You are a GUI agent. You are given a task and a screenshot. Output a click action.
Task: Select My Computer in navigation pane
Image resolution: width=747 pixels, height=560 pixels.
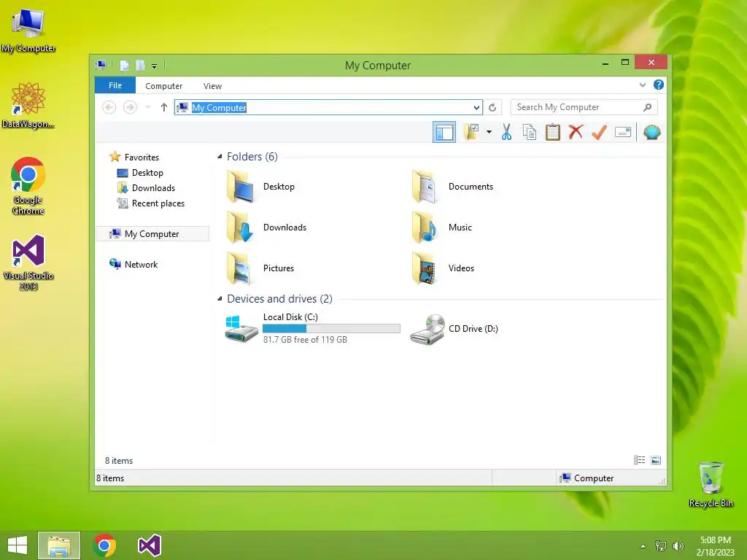coord(152,234)
